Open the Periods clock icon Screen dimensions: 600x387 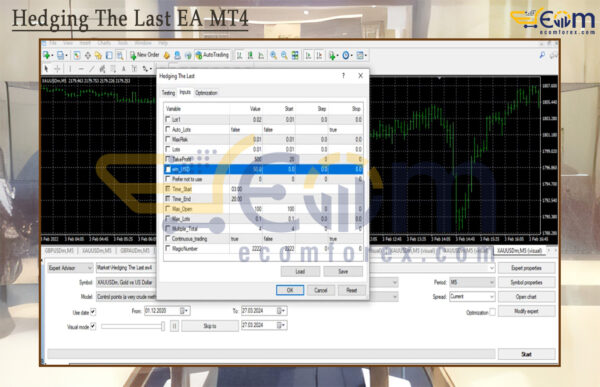pyautogui.click(x=346, y=56)
